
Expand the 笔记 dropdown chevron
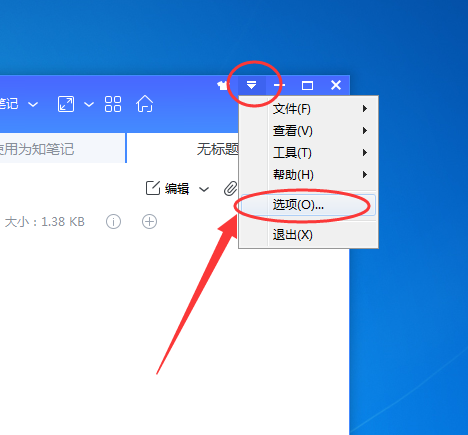pos(33,105)
